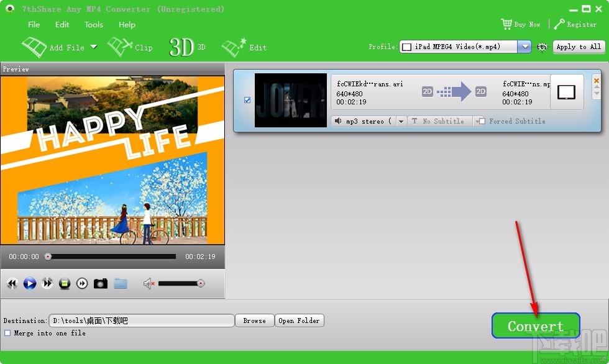Viewport: 609px width, 364px height.
Task: Open the Profile format dropdown
Action: (x=525, y=47)
